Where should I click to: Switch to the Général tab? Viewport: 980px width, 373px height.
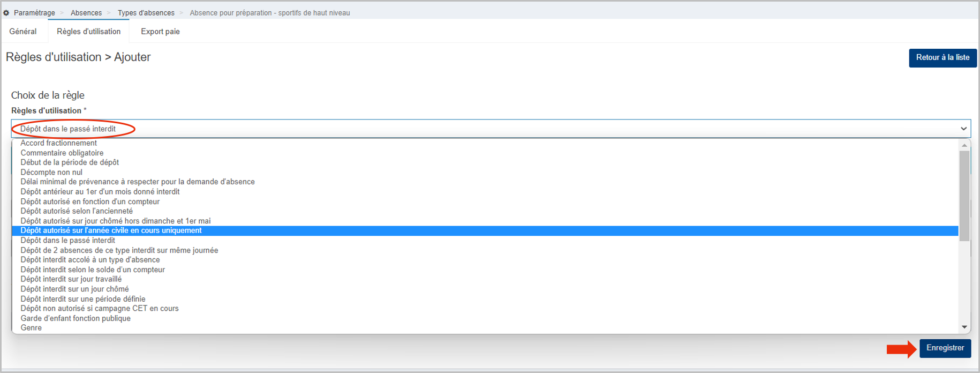(23, 32)
